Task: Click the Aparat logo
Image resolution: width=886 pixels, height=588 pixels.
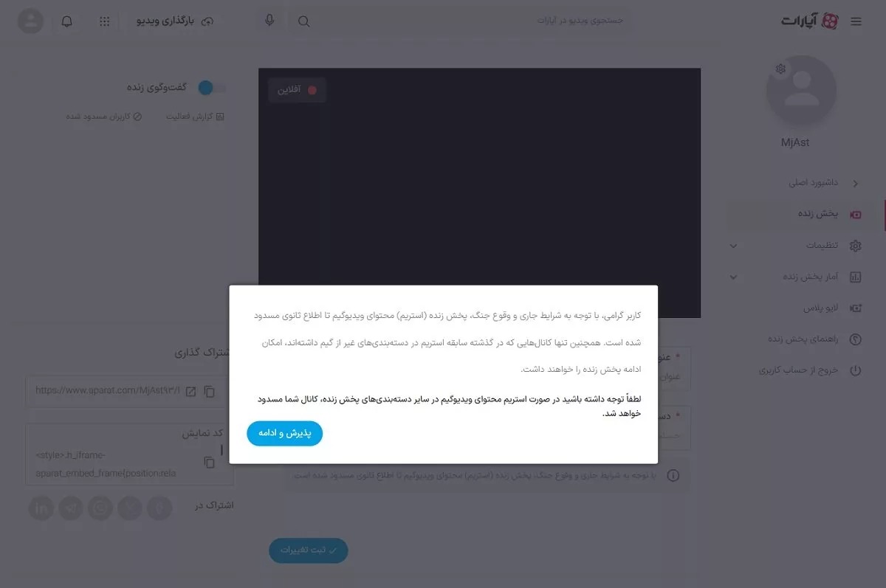Action: pos(810,21)
